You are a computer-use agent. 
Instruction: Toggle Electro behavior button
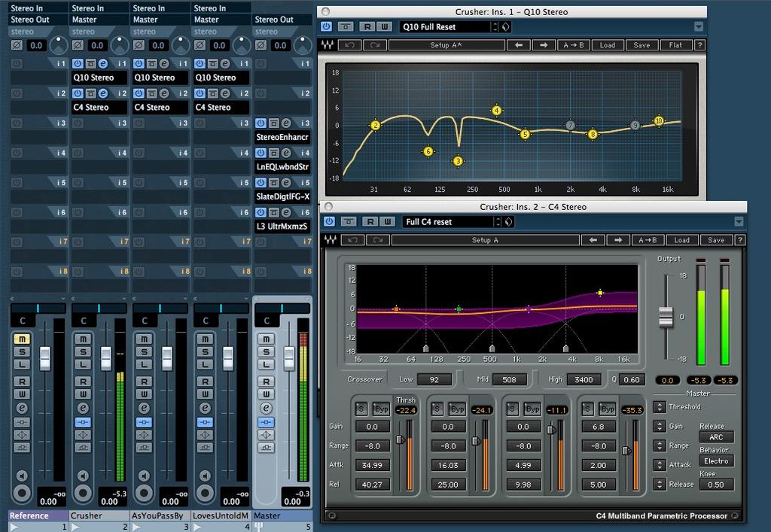[x=716, y=461]
